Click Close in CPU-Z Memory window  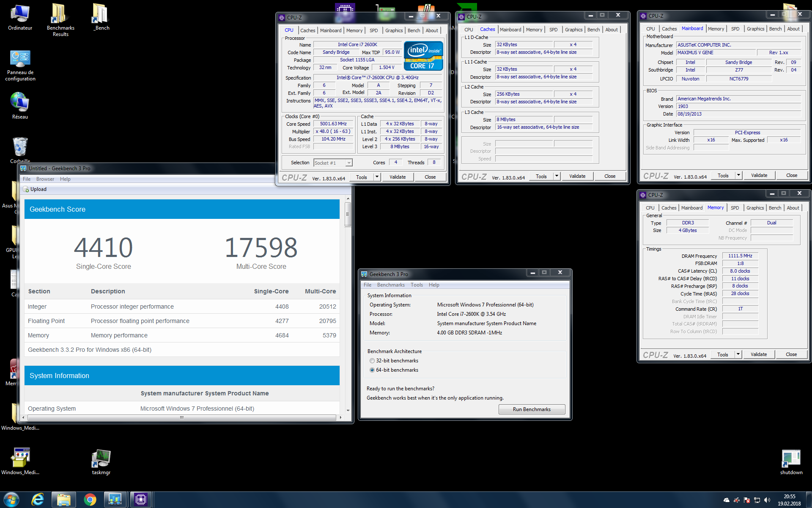(791, 354)
